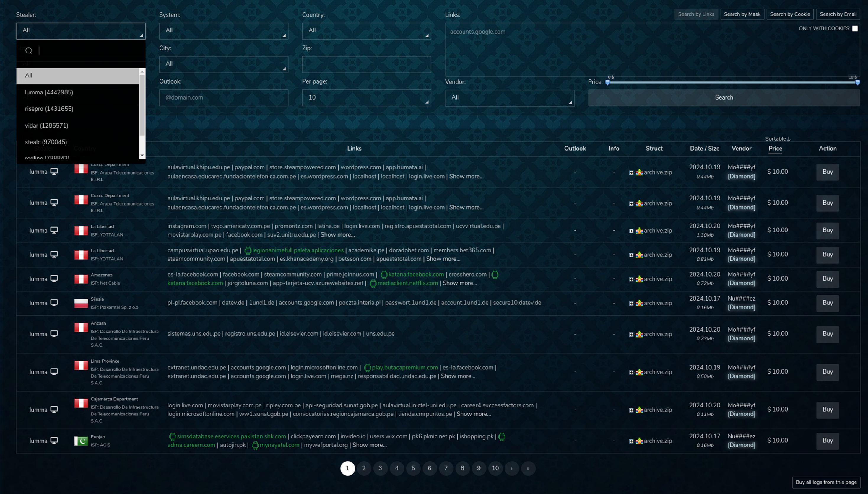Click Show more... in the Amazonas row links
Viewport: 868px width, 494px height.
460,283
